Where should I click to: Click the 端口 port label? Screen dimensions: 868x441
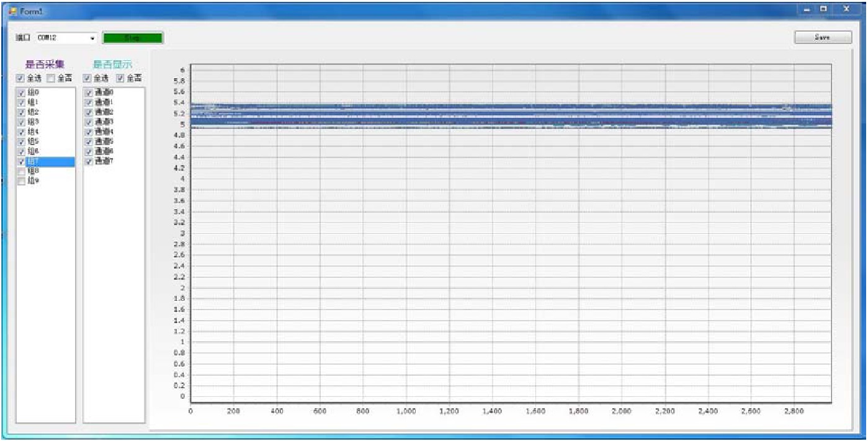click(23, 38)
